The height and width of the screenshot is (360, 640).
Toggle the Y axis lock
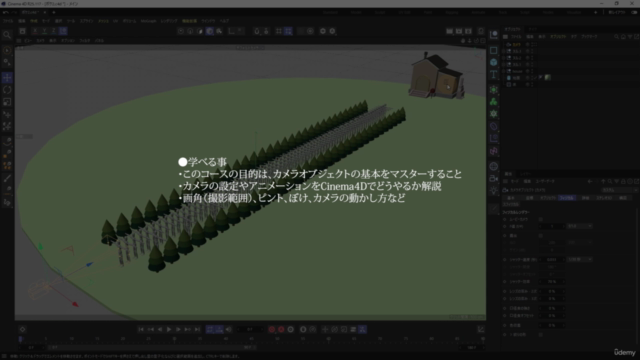click(x=44, y=31)
